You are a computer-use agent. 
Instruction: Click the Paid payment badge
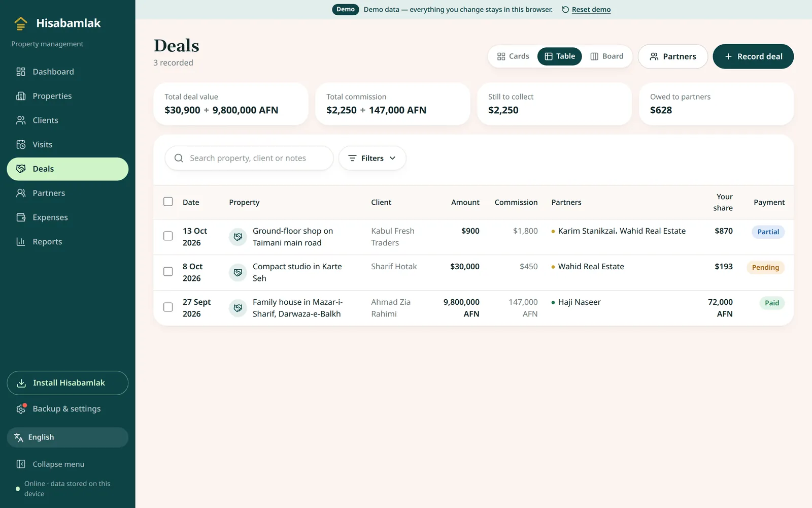(x=772, y=303)
